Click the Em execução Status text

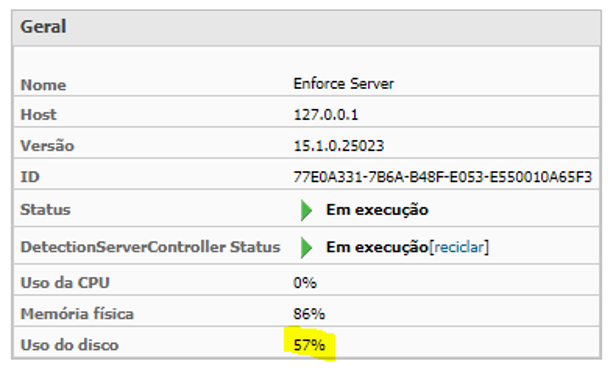point(377,210)
